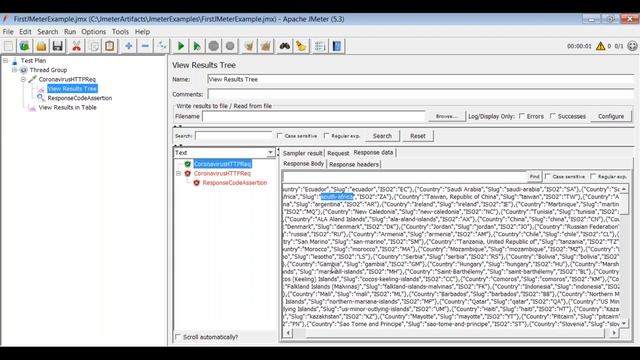The width and height of the screenshot is (640, 360).
Task: Click the yellow warning log icon
Action: [x=600, y=46]
